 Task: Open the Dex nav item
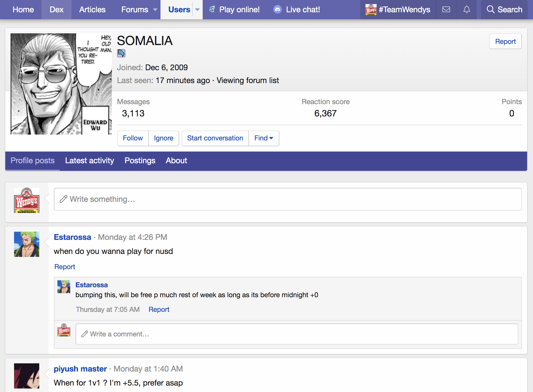pyautogui.click(x=57, y=10)
